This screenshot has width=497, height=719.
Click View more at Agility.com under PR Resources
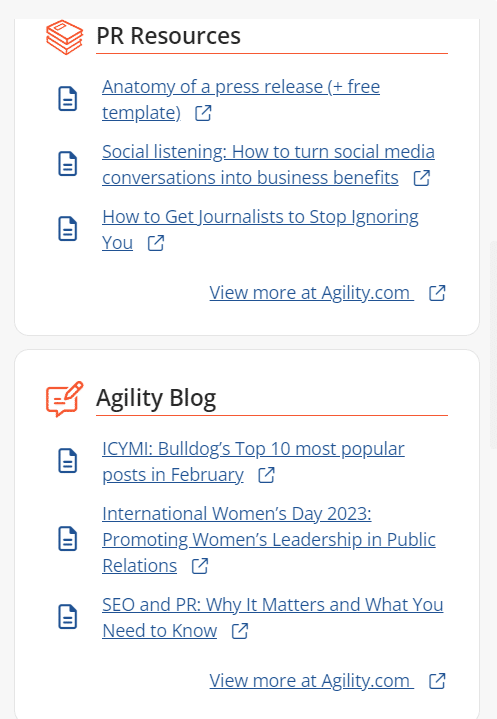click(x=312, y=293)
